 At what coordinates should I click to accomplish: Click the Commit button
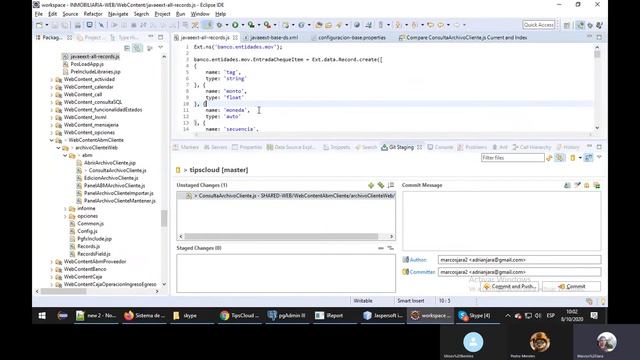click(x=571, y=287)
